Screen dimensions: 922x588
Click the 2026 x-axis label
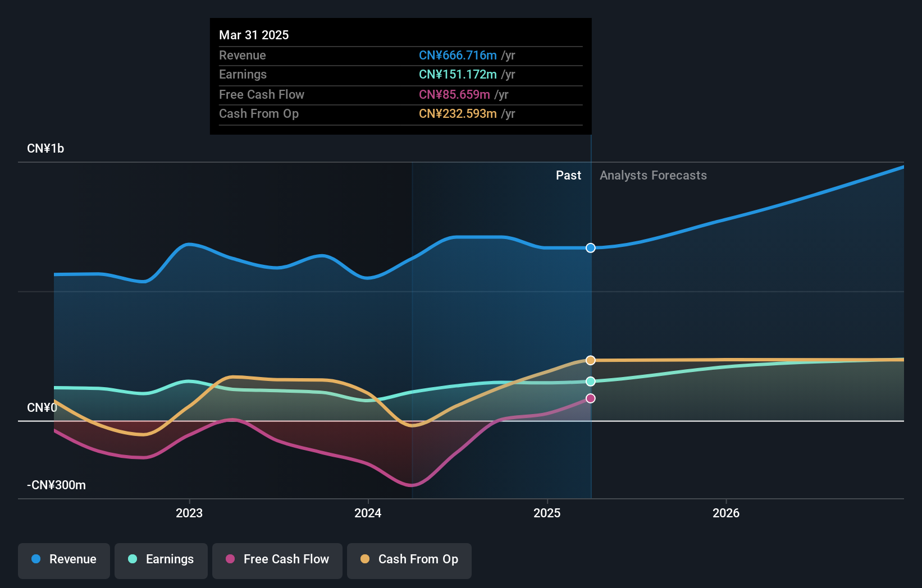coord(726,513)
